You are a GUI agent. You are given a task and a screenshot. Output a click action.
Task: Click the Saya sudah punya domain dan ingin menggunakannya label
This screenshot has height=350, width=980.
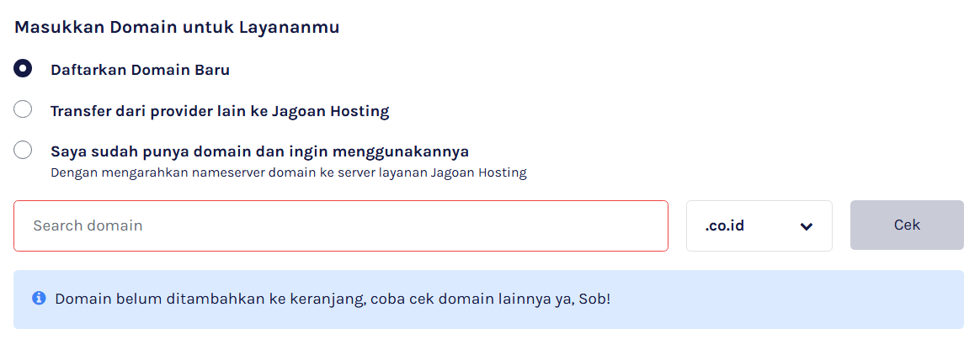point(259,151)
